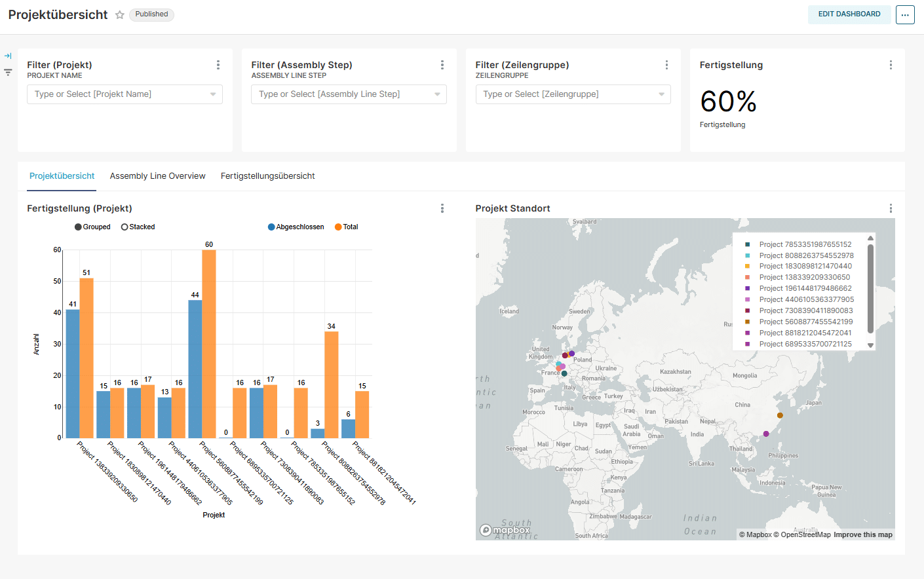This screenshot has width=924, height=579.
Task: Toggle the Abgeschlossen series in legend
Action: coord(296,227)
